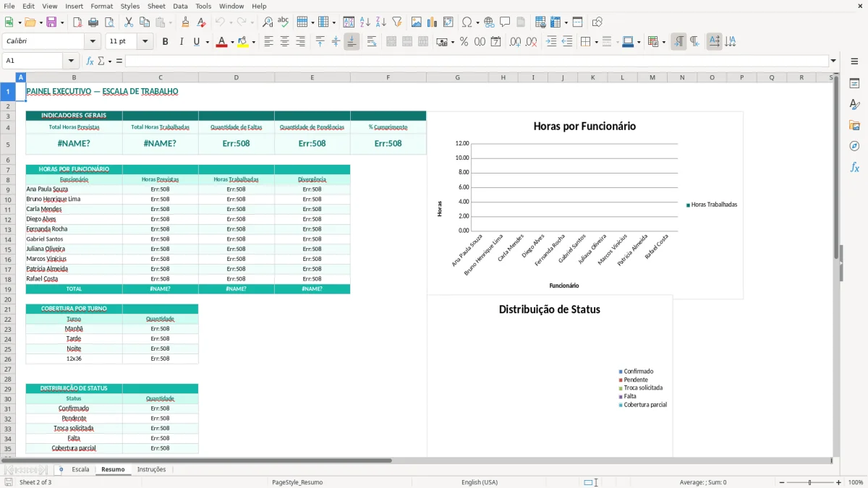868x488 pixels.
Task: Switch to the Escala sheet tab
Action: coord(80,469)
